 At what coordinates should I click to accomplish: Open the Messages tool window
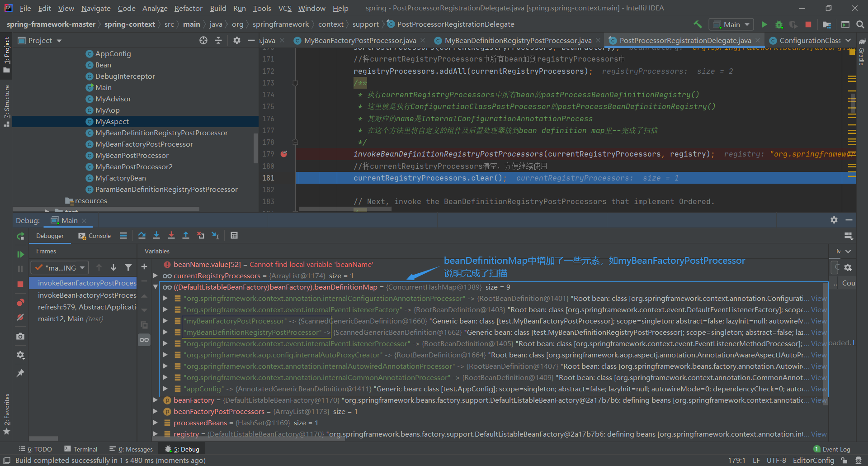point(131,449)
